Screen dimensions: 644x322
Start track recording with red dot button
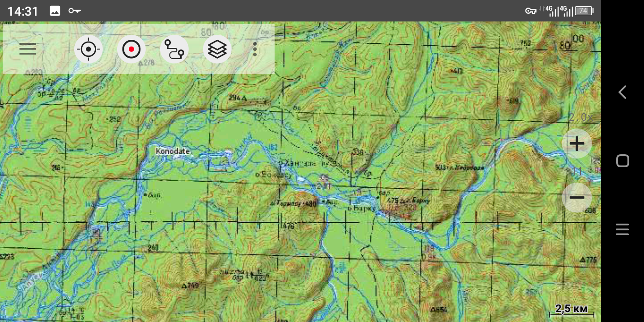tap(131, 49)
